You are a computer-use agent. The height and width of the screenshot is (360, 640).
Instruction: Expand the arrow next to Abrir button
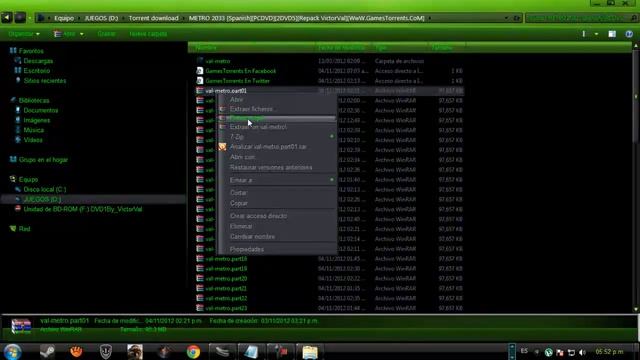coord(82,34)
